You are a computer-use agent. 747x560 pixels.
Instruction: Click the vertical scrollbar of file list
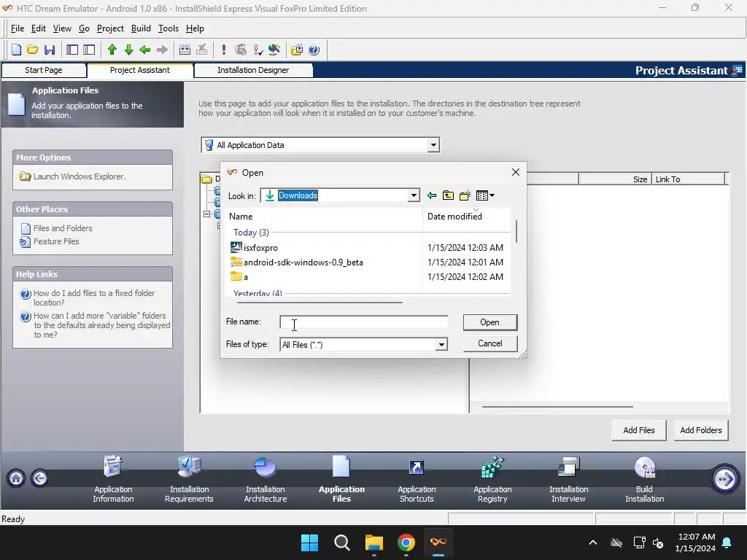(x=516, y=231)
